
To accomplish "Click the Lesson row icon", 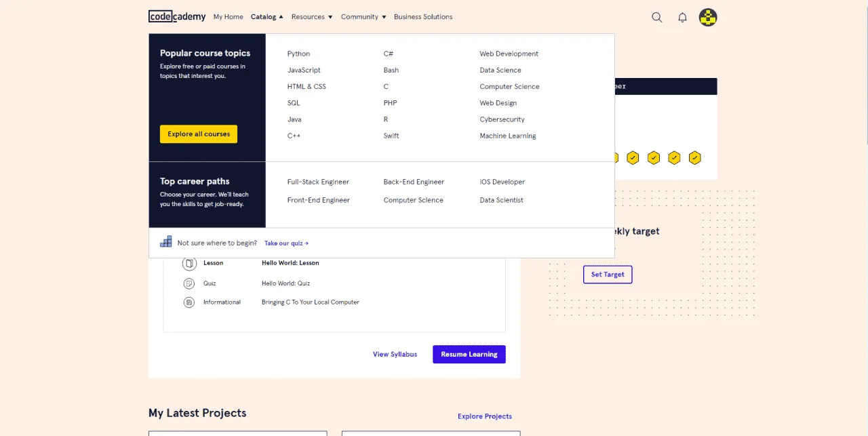I will coord(189,263).
